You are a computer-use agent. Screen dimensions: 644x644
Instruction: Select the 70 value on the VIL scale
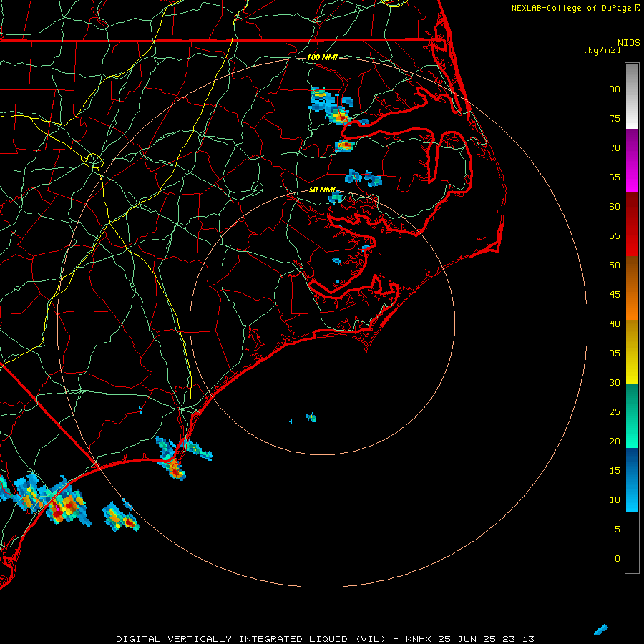tap(615, 148)
